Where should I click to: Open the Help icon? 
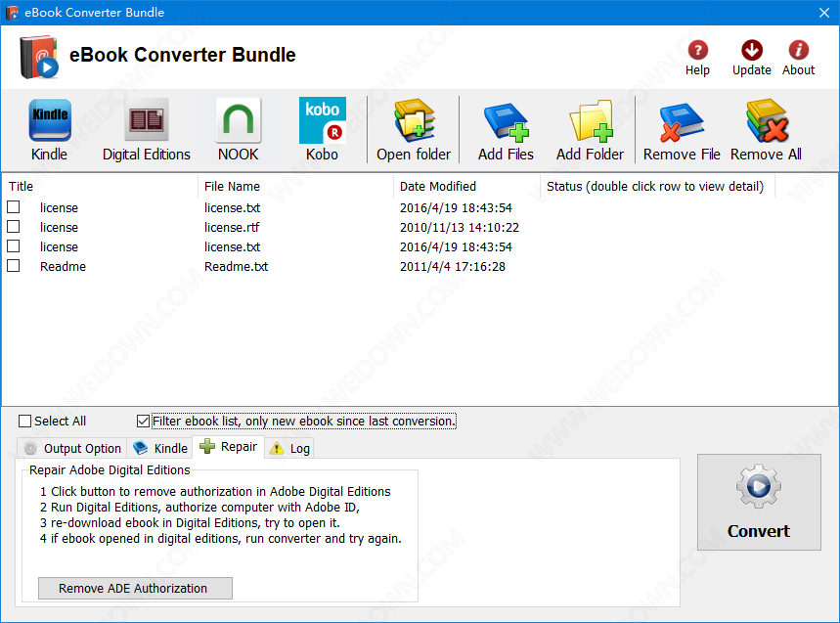point(697,58)
